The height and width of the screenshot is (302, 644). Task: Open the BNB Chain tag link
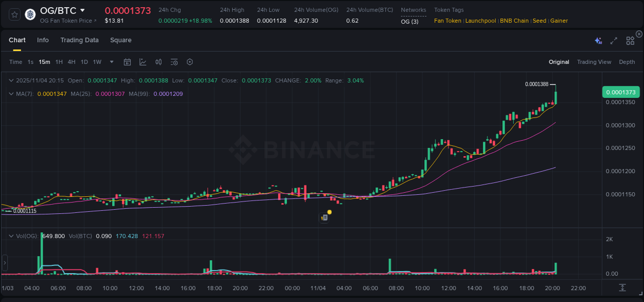(x=514, y=21)
